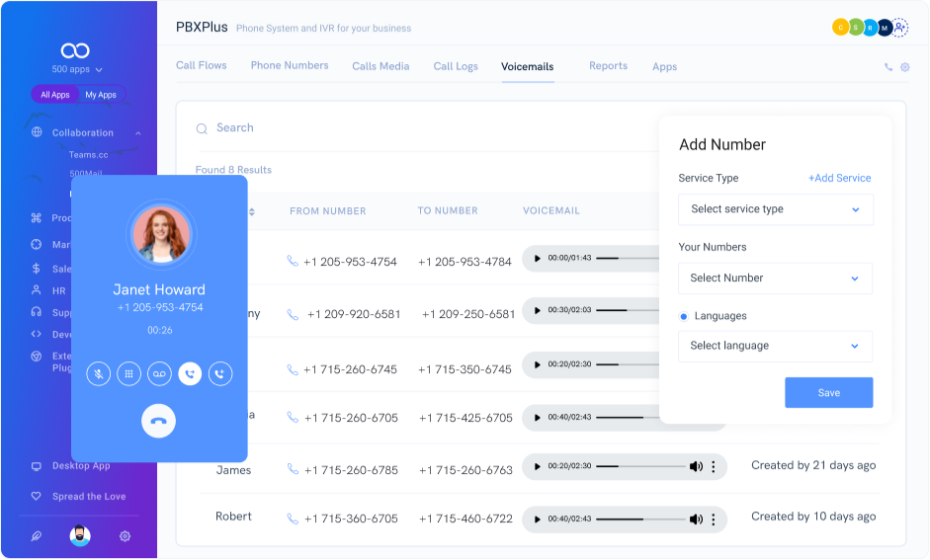
Task: Expand the Select Number dropdown
Action: pyautogui.click(x=775, y=279)
